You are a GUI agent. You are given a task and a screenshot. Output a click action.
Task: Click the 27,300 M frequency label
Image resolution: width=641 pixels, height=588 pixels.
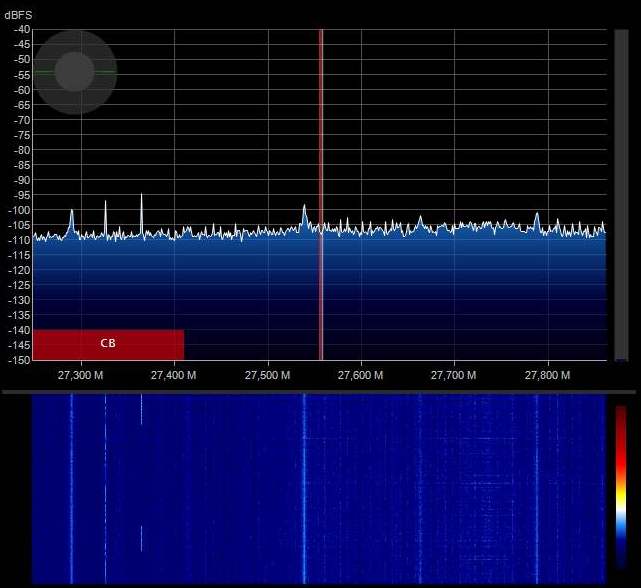(81, 375)
